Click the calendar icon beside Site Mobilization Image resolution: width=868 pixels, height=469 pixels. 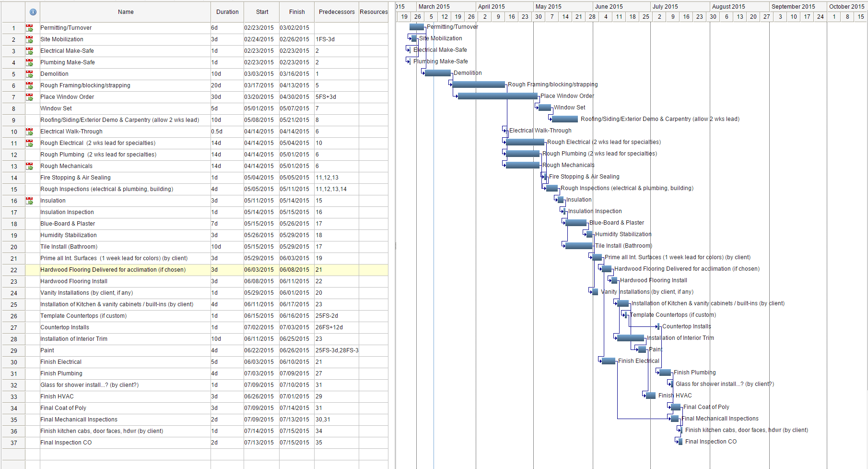click(30, 39)
